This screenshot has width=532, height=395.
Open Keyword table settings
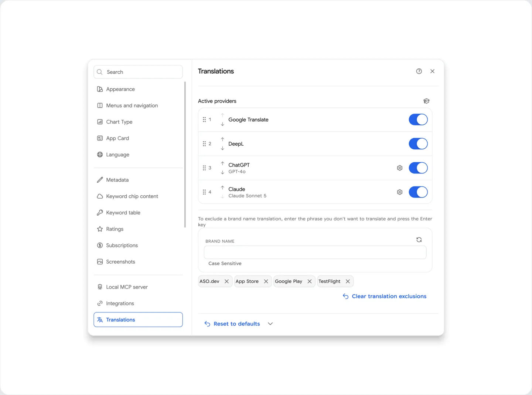click(x=138, y=213)
